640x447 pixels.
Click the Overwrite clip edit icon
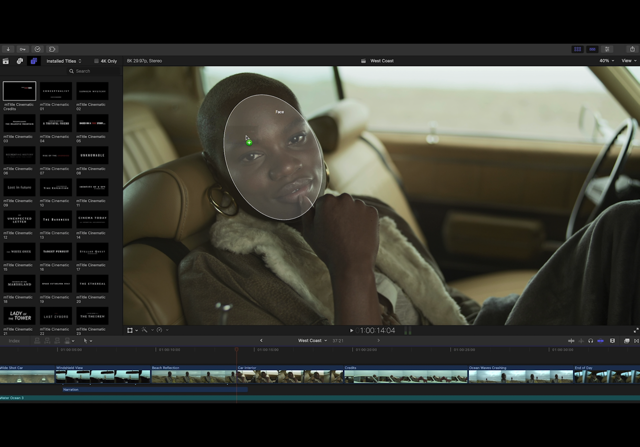coord(67,341)
